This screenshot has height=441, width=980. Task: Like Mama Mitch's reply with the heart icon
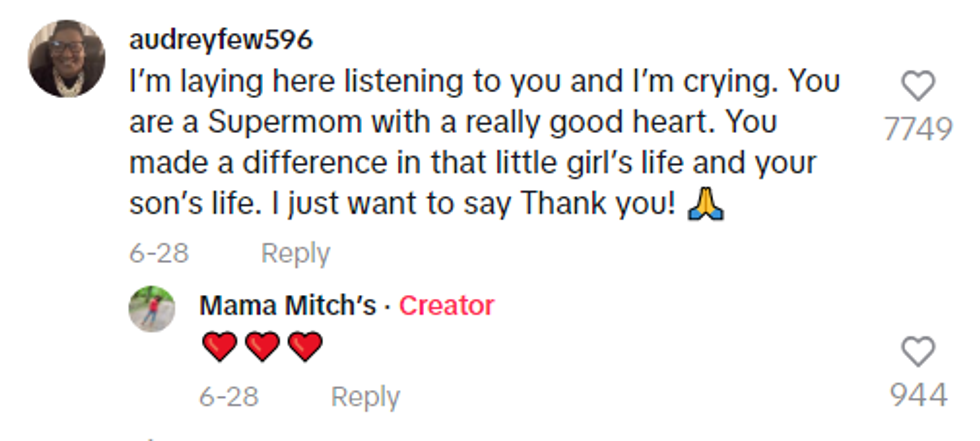[917, 351]
